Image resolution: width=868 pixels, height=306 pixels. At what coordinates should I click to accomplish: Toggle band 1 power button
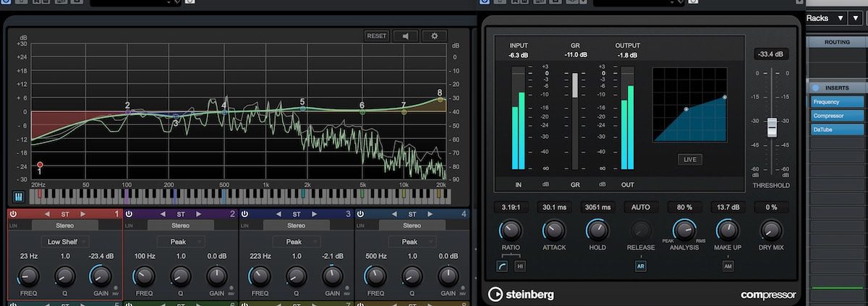point(13,214)
